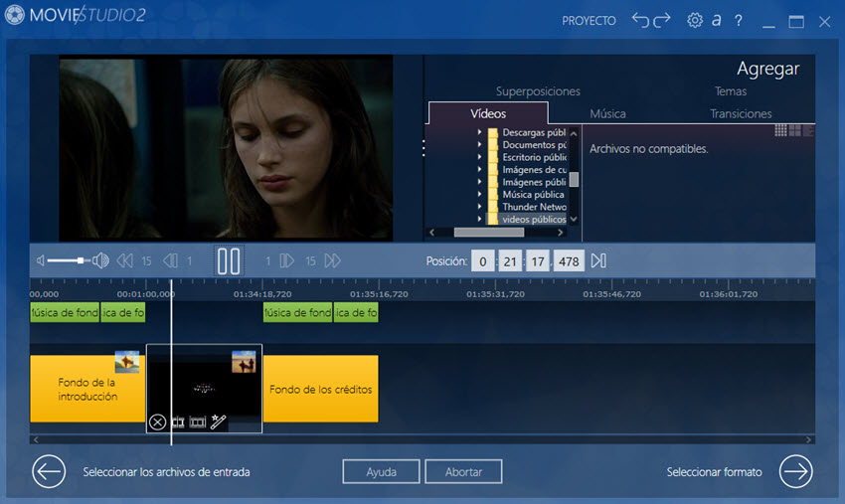This screenshot has height=504, width=845.
Task: Switch to the Vídeos tab
Action: point(488,113)
